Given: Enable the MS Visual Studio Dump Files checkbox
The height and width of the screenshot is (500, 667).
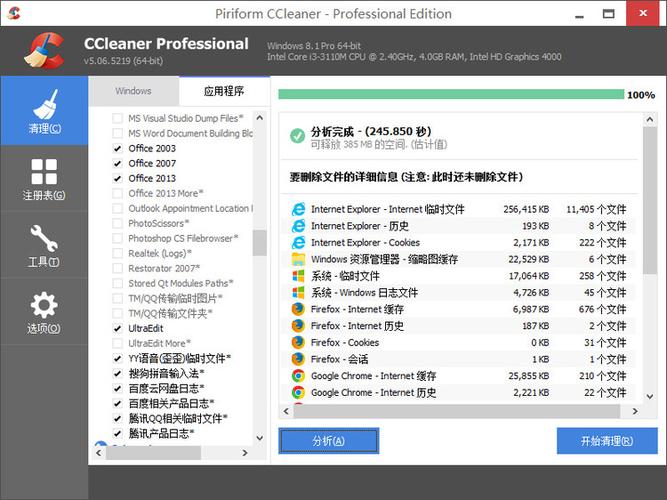Looking at the screenshot, I should pos(117,118).
